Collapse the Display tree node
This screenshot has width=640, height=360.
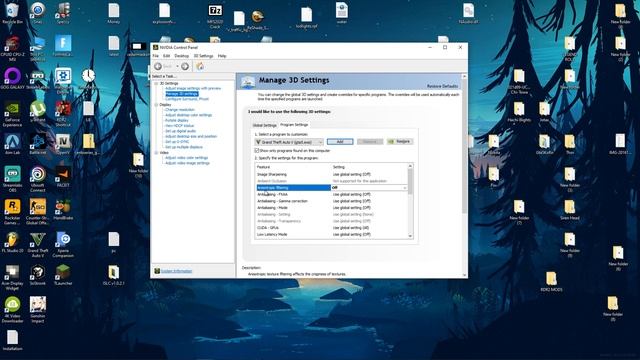pos(156,105)
